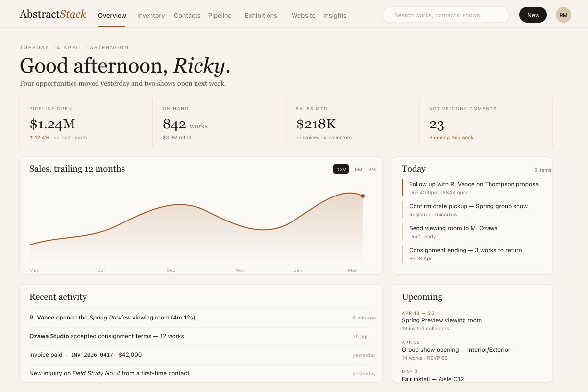588x392 pixels.
Task: Open the RM user avatar
Action: pyautogui.click(x=563, y=15)
